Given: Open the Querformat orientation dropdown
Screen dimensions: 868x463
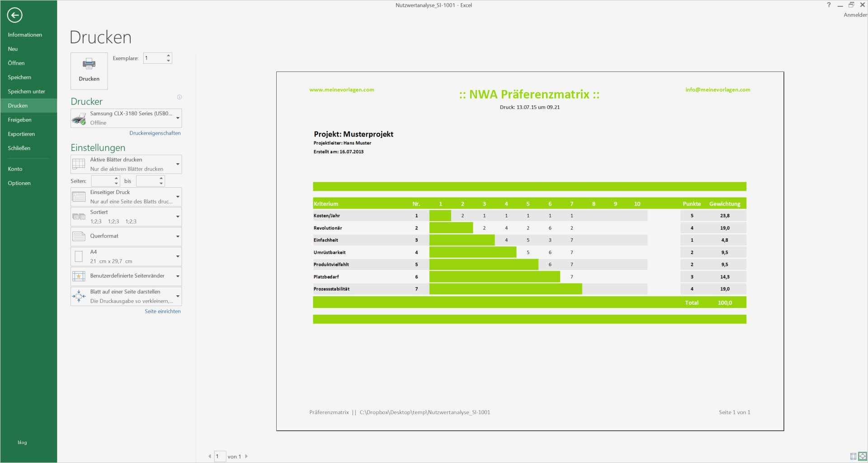Looking at the screenshot, I should tap(126, 236).
